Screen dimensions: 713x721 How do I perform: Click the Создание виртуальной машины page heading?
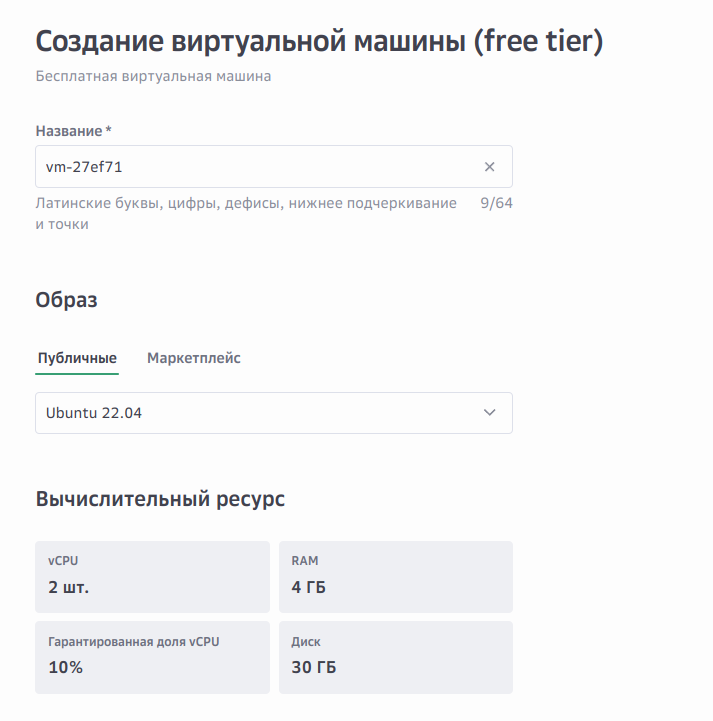coord(319,42)
